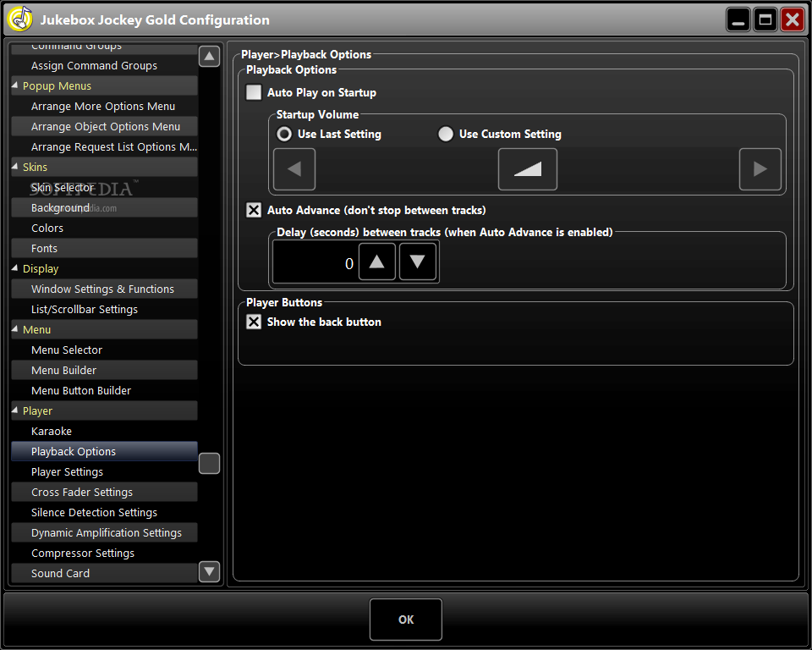Screen dimensions: 812x650
Task: Click the delay seconds value field
Action: click(315, 263)
